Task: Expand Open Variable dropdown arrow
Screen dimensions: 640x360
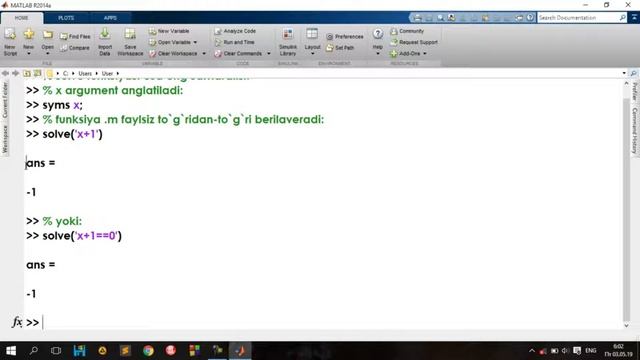Action: click(x=195, y=42)
